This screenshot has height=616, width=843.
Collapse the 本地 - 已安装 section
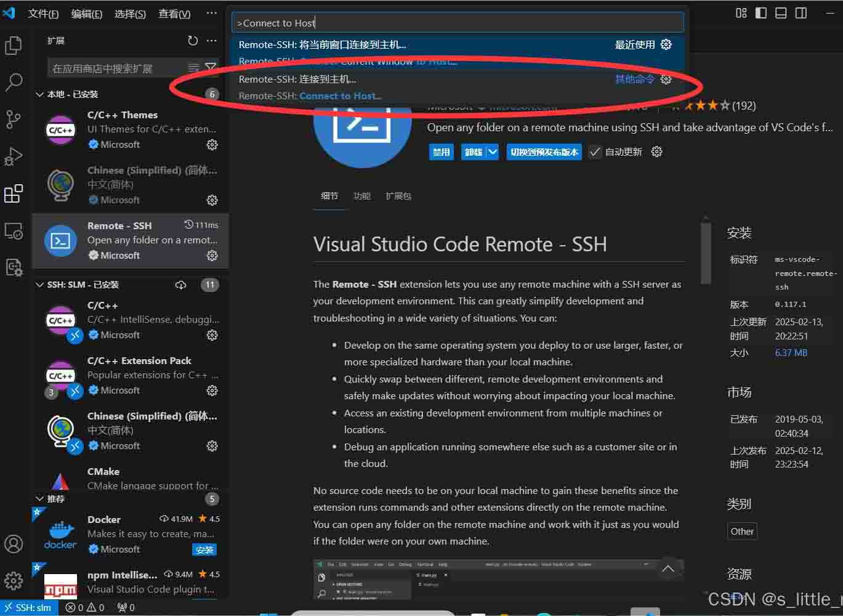(40, 94)
